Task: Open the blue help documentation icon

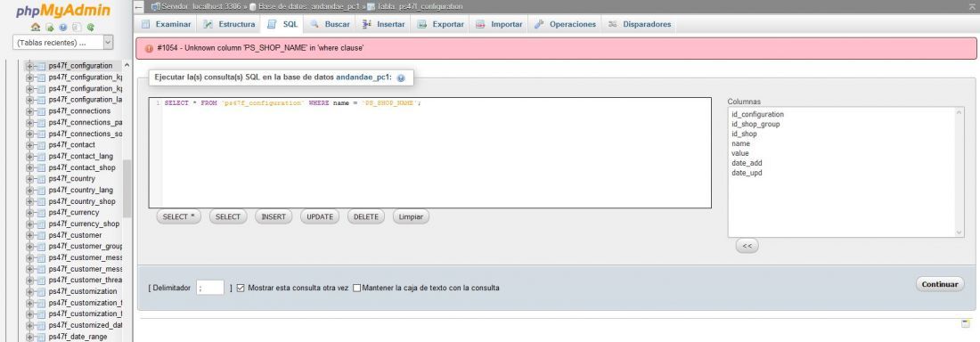Action: click(x=63, y=27)
